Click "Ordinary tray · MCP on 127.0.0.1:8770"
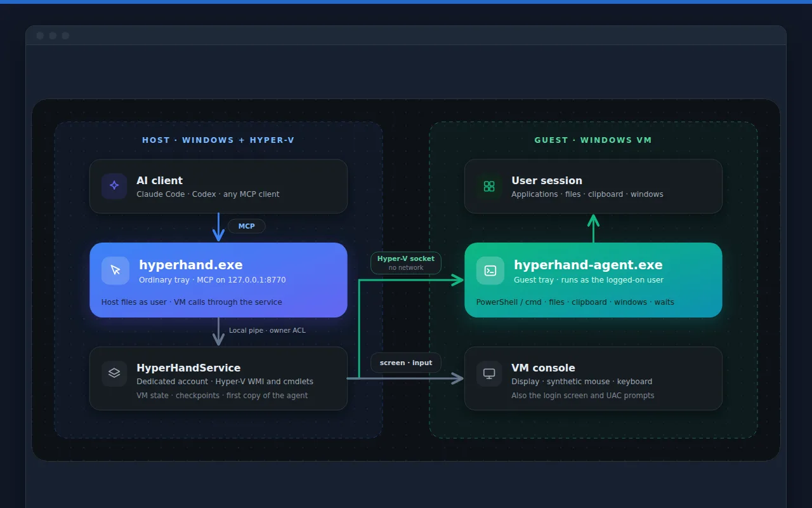The image size is (812, 508). pos(213,279)
